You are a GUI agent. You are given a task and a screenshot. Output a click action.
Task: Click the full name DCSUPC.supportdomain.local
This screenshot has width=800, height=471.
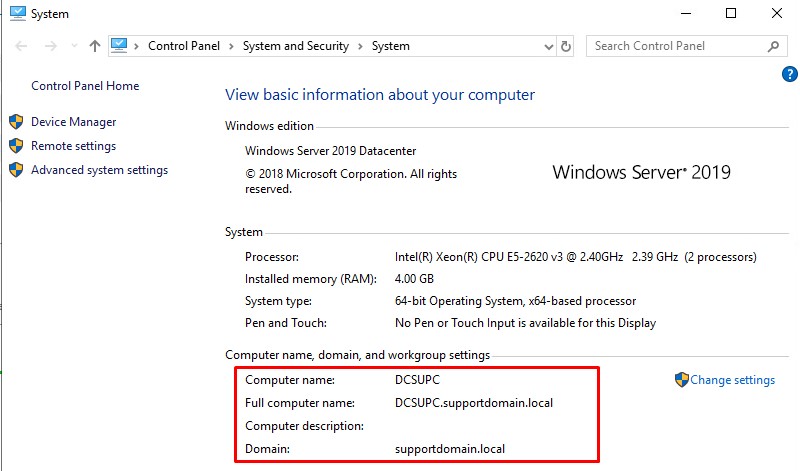[473, 403]
